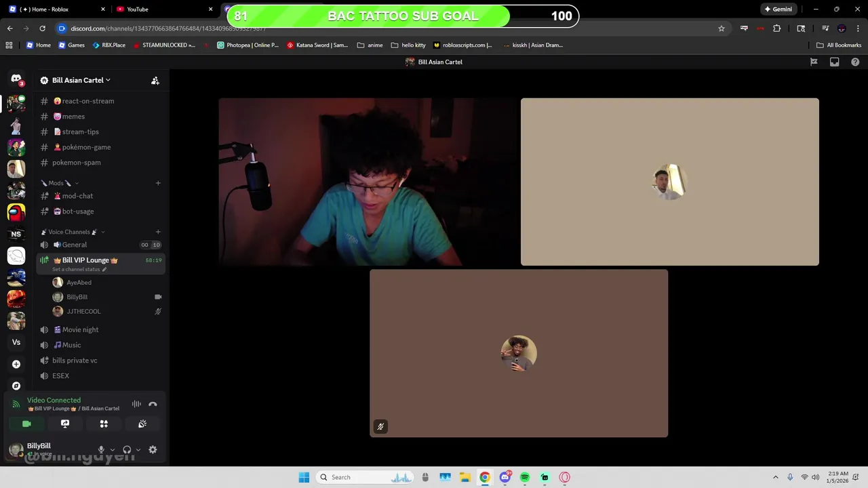Switch to the YouTube tab
The image size is (868, 488).
click(163, 9)
